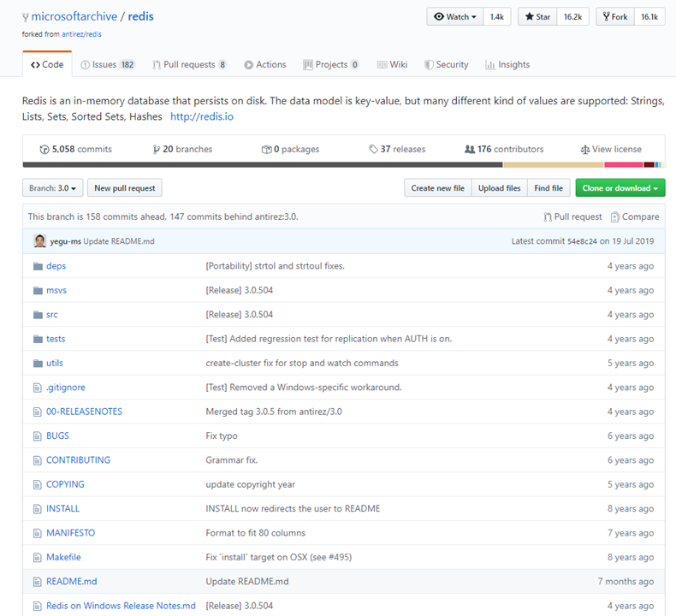Click the CONTRIBUTING file icon
676x616 pixels.
click(38, 460)
